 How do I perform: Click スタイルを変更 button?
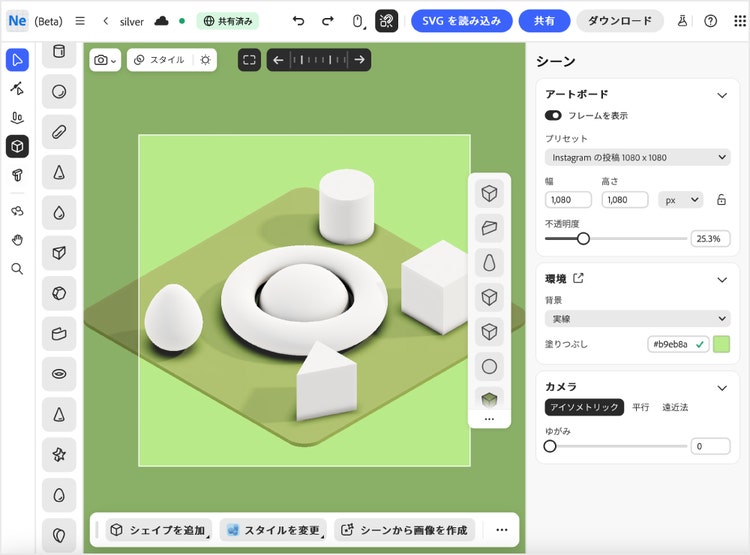(273, 530)
